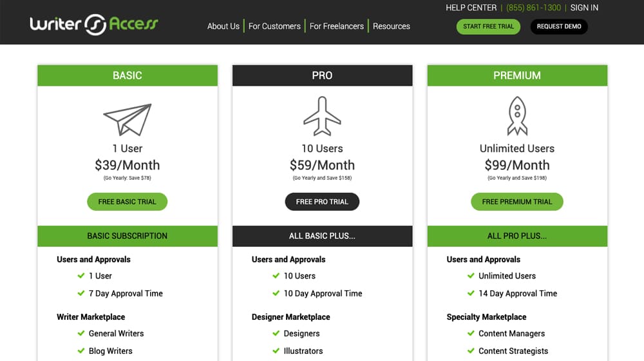This screenshot has width=644, height=361.
Task: Start the Free Pro Trial
Action: point(322,202)
